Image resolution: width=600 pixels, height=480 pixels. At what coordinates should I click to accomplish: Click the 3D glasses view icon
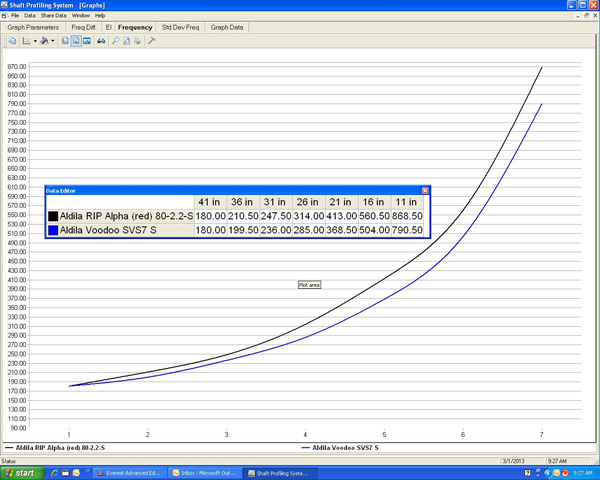(101, 41)
